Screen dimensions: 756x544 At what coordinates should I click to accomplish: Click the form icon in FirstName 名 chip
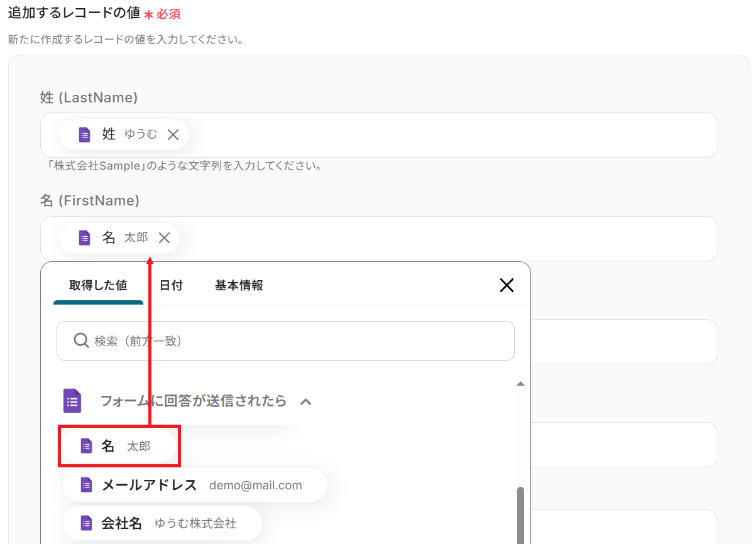pos(84,237)
